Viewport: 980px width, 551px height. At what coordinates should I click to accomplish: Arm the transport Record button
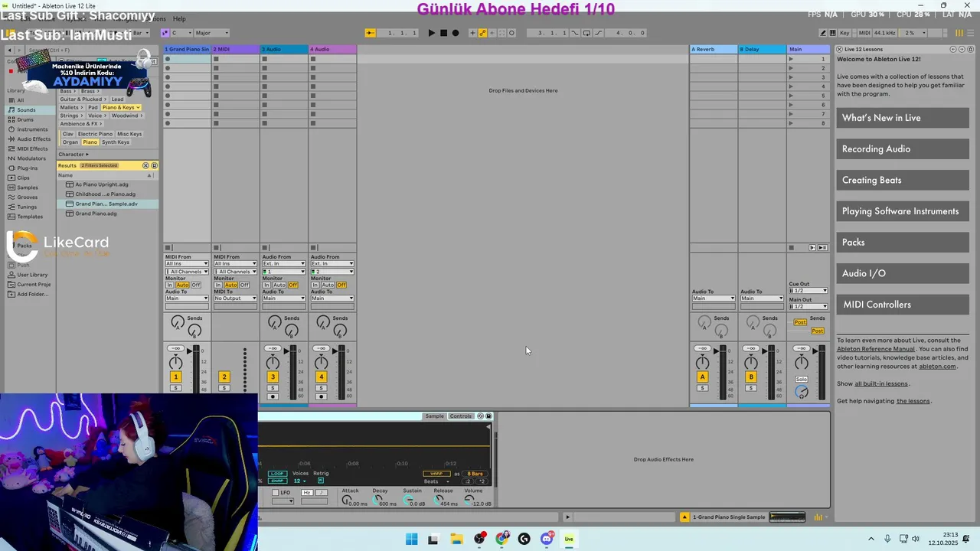(456, 33)
